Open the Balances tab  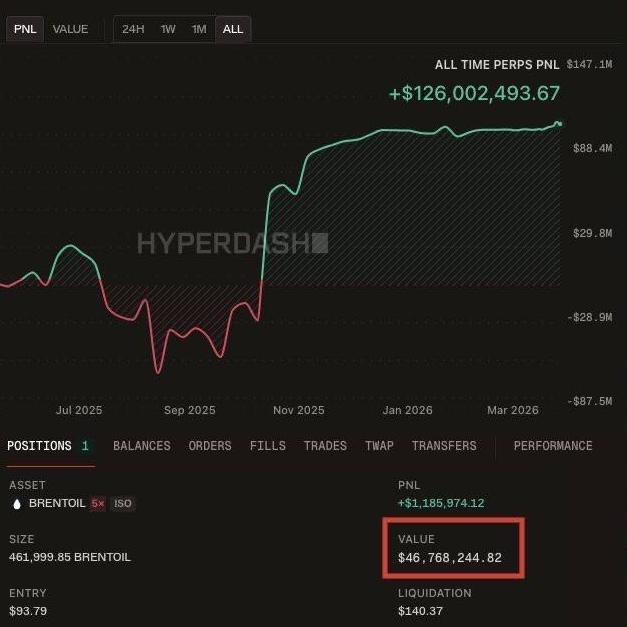(142, 446)
